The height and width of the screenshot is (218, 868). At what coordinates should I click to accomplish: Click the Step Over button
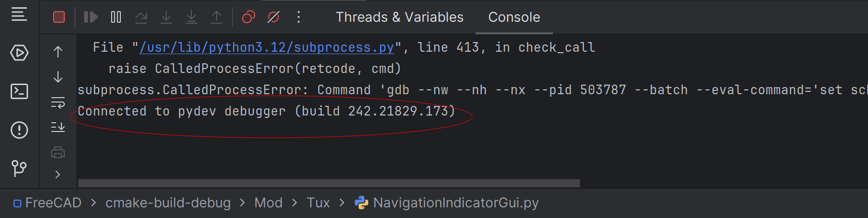(141, 17)
